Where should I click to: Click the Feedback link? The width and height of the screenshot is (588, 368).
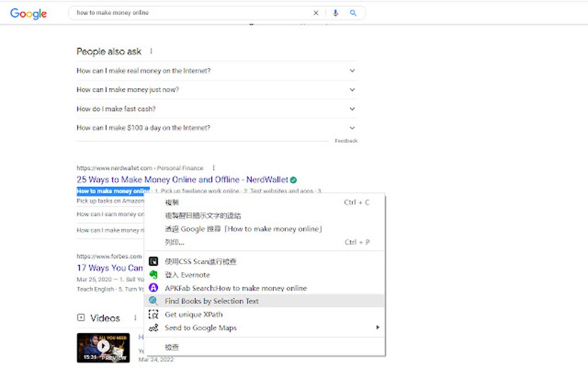[346, 140]
